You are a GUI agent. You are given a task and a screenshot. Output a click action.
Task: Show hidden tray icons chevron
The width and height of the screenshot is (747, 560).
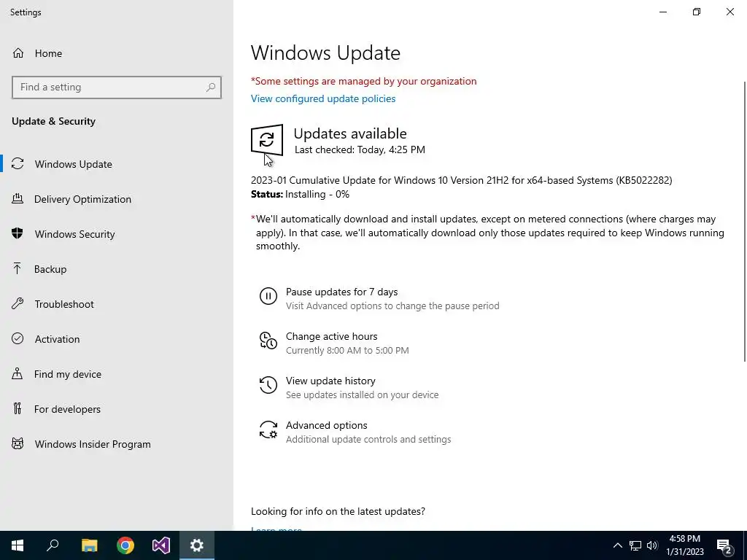617,545
